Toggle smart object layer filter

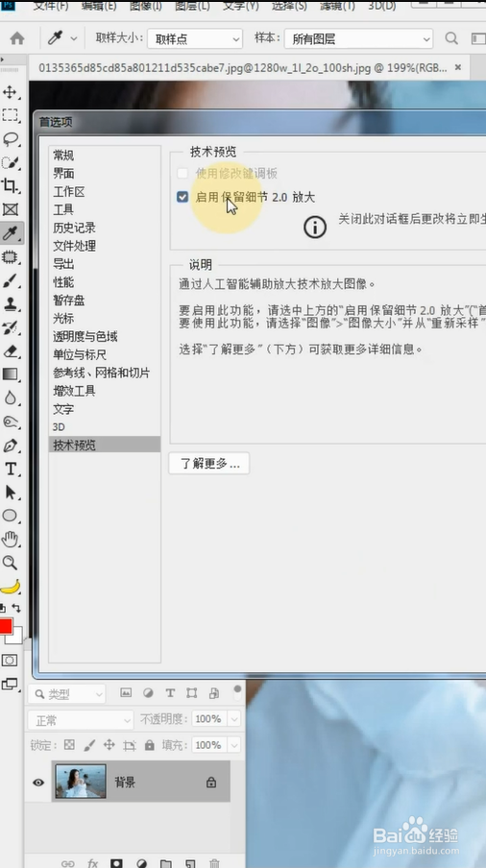[x=214, y=693]
